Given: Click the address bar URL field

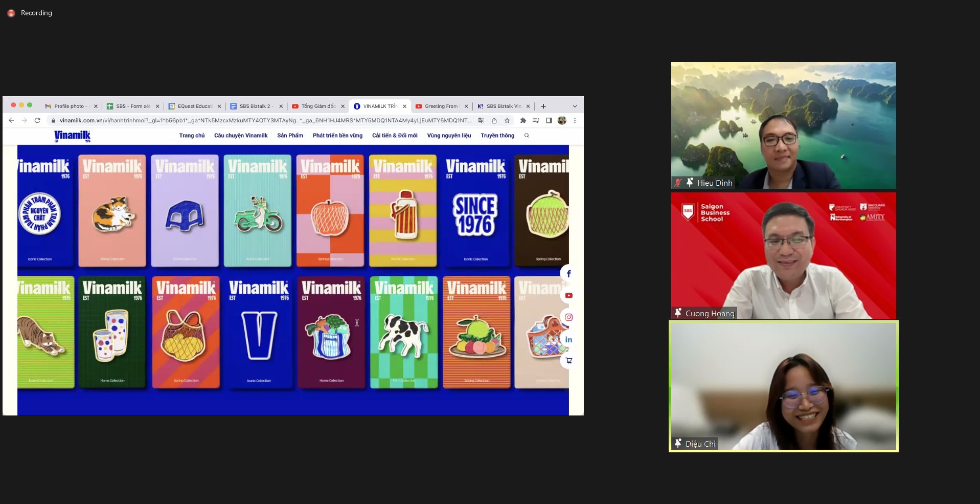Looking at the screenshot, I should coord(266,121).
